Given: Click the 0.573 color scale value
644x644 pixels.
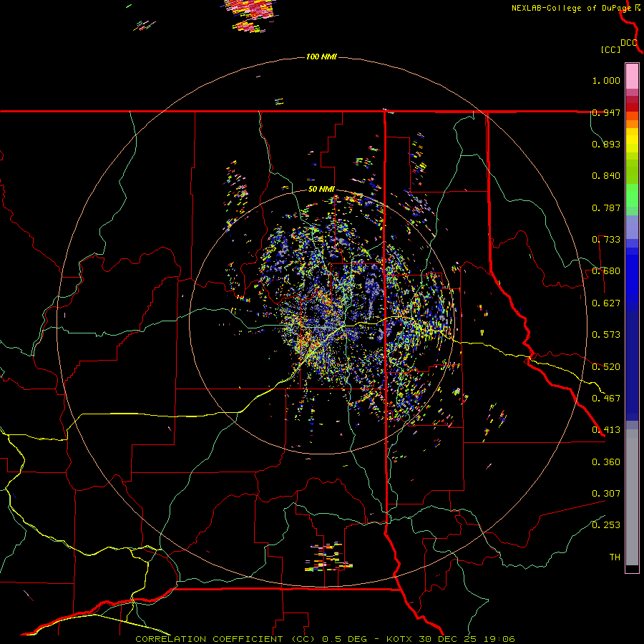Looking at the screenshot, I should (x=606, y=335).
